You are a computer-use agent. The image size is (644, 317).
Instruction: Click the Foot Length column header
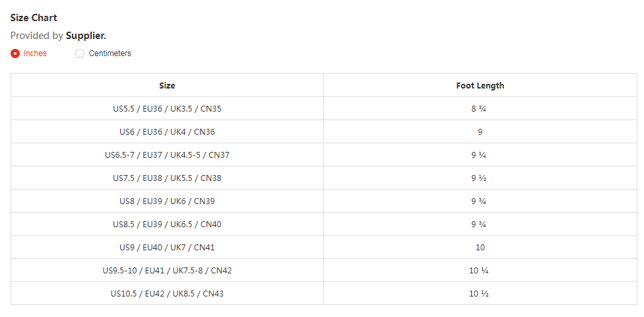pos(480,86)
